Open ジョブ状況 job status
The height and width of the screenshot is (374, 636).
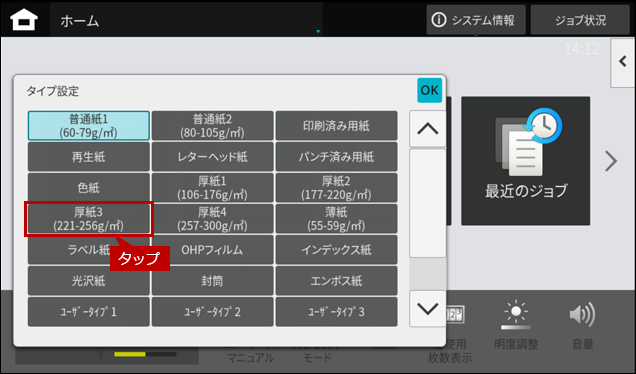coord(580,20)
